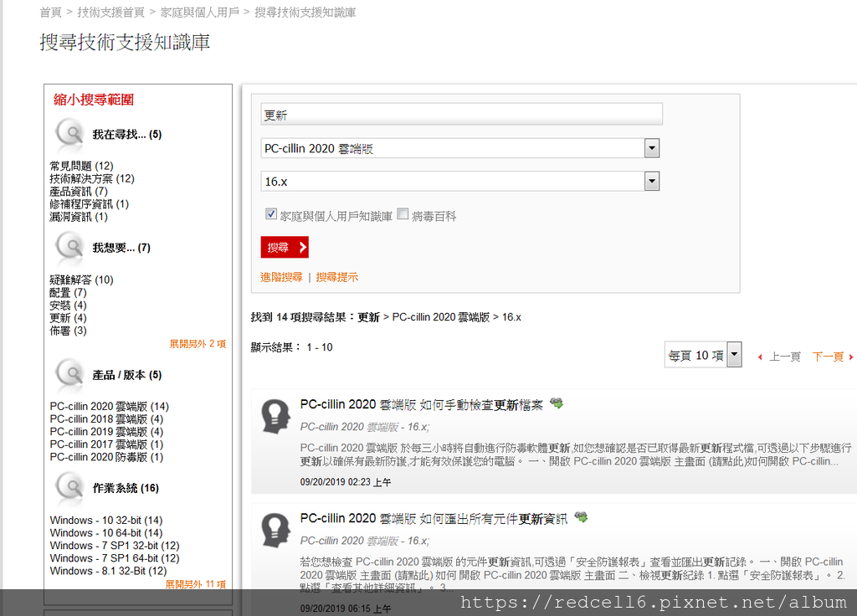Select PC-cillin 2020 防毒版 (1) filter
The width and height of the screenshot is (857, 616).
106,457
